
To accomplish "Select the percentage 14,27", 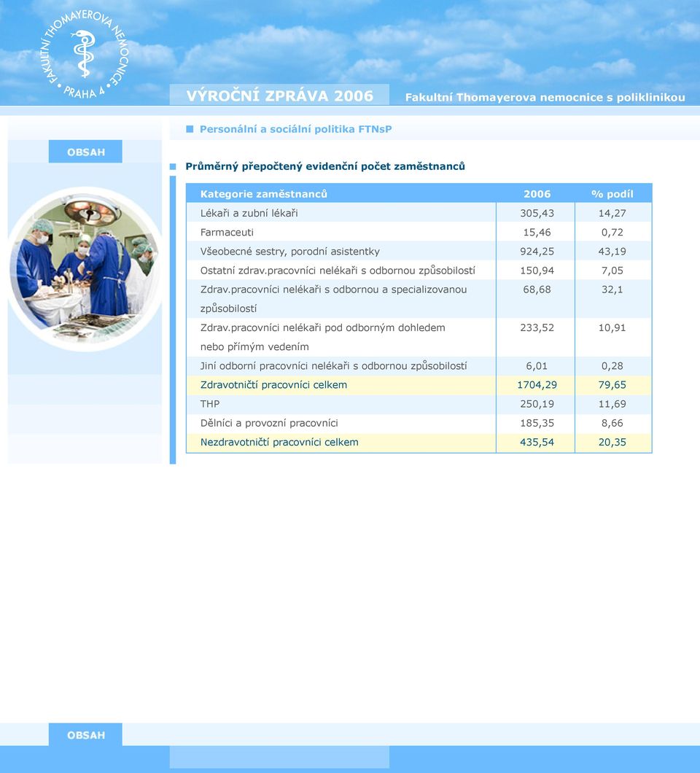I will click(612, 214).
